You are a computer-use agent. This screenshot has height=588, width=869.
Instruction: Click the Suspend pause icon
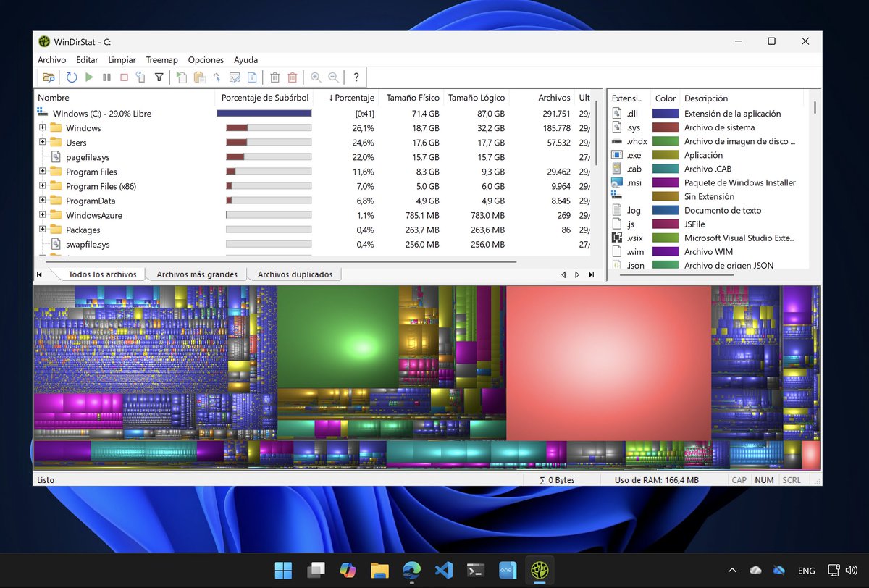click(106, 77)
